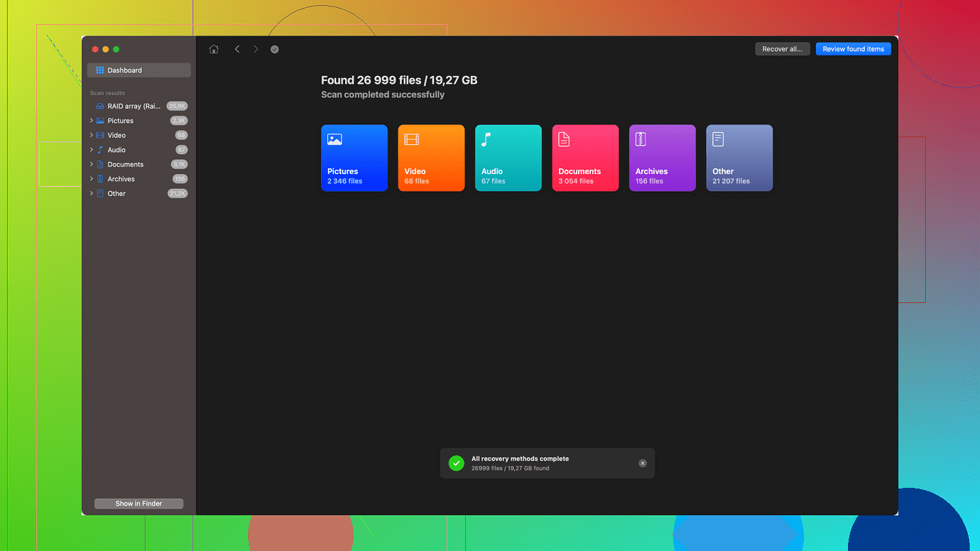Open the blue Pictures category tile

click(354, 158)
